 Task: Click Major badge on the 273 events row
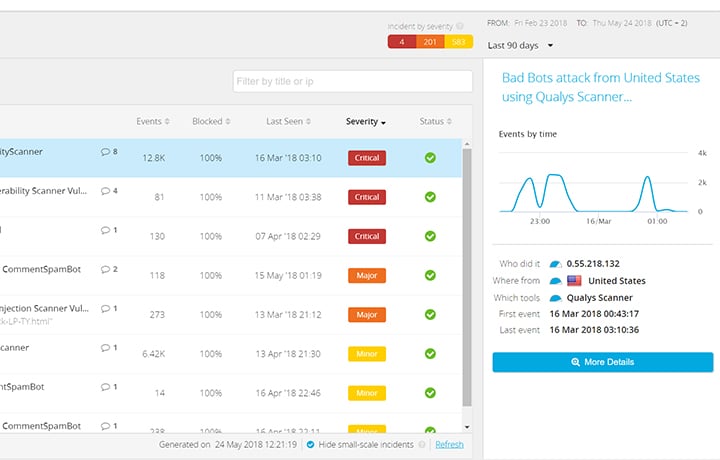[367, 314]
